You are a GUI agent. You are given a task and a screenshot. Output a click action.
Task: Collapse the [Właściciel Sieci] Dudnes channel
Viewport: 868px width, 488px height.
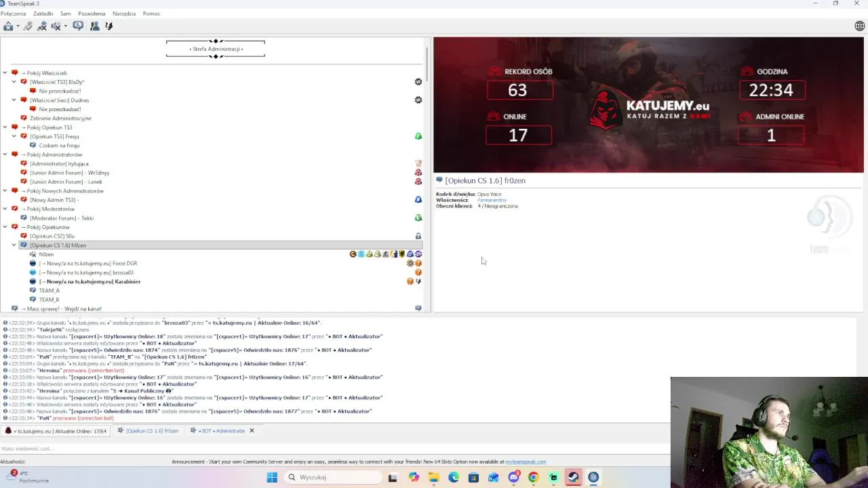[x=14, y=100]
